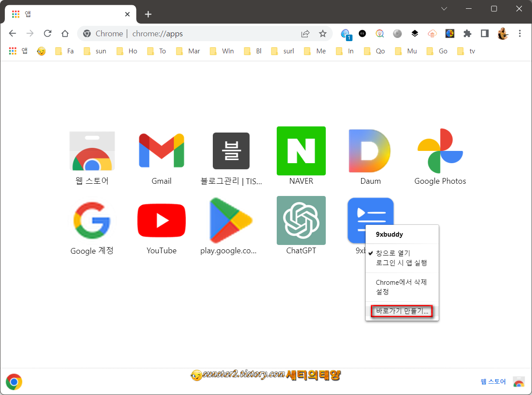Click the layers stack extension icon
This screenshot has width=532, height=395.
(415, 34)
